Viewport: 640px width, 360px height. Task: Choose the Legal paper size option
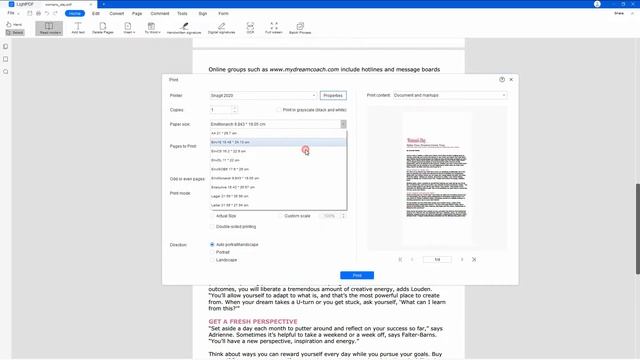(278, 196)
